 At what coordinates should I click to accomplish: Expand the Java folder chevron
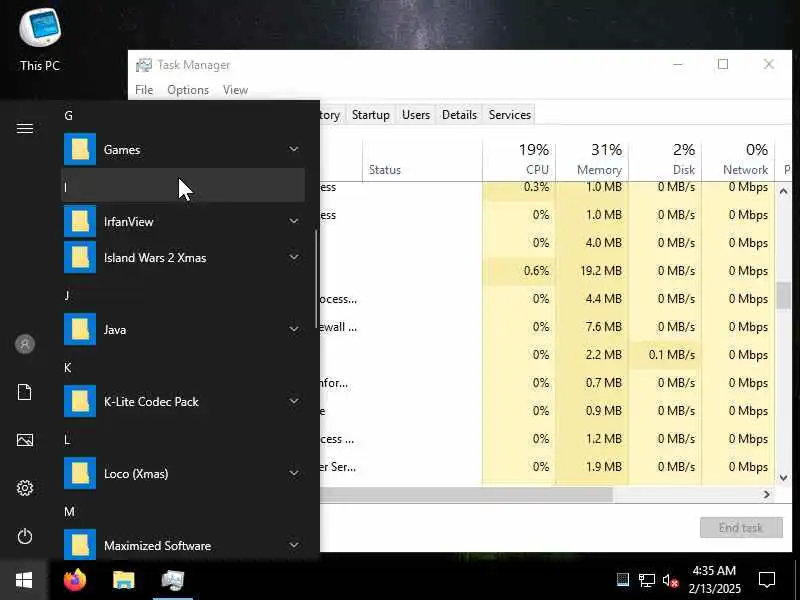click(x=294, y=329)
